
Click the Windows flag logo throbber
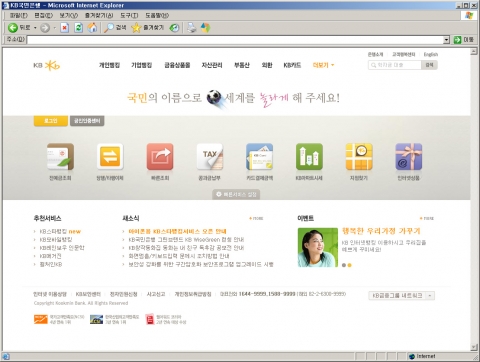(x=469, y=15)
